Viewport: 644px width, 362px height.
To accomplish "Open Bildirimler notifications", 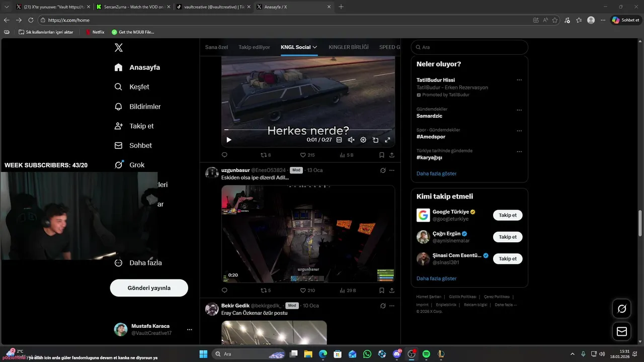I will (137, 107).
